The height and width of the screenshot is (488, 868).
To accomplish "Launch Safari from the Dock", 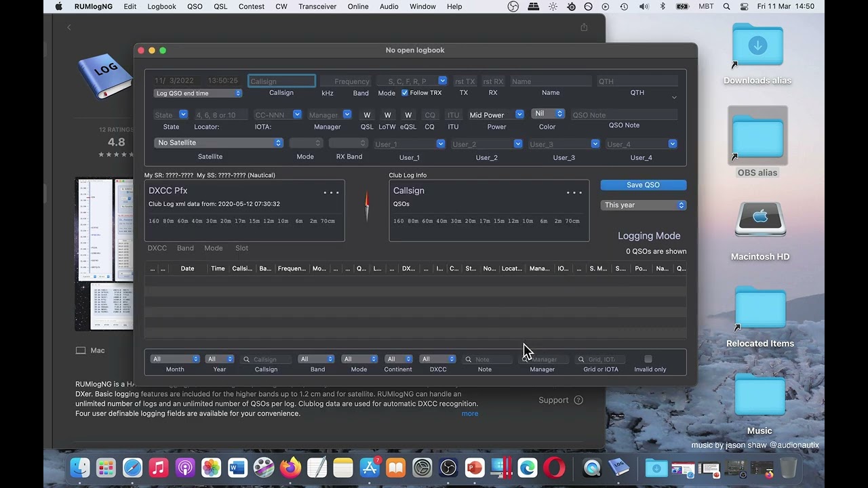I will click(x=132, y=468).
